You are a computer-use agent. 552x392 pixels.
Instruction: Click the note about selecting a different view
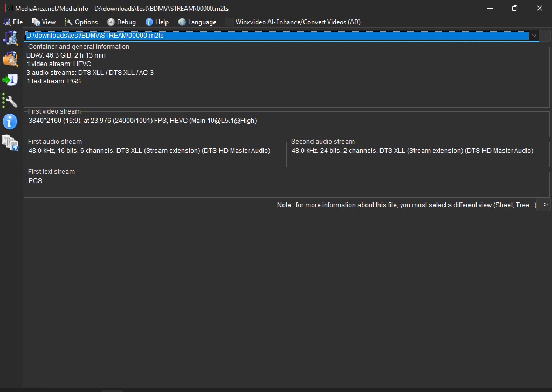coord(406,205)
